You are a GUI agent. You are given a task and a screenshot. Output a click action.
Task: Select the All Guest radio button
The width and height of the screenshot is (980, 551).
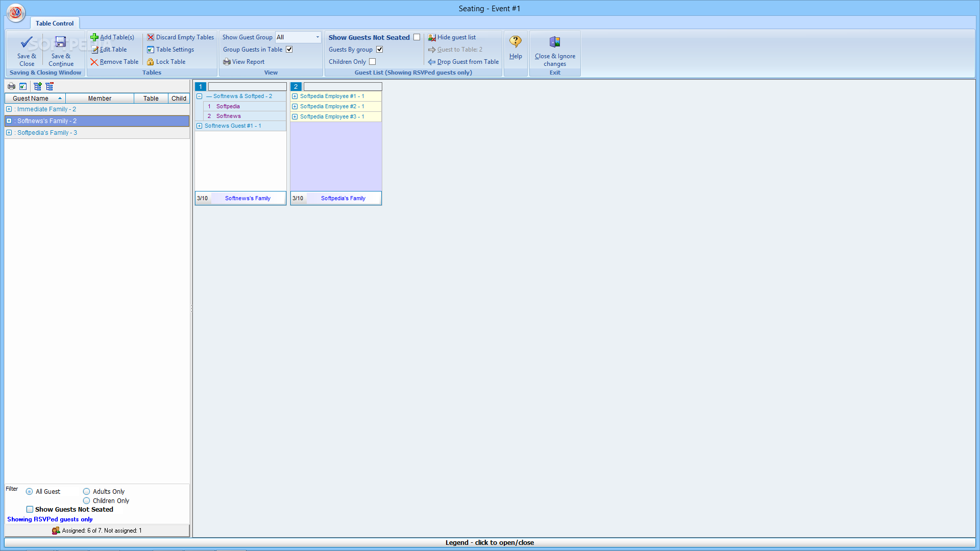[29, 492]
